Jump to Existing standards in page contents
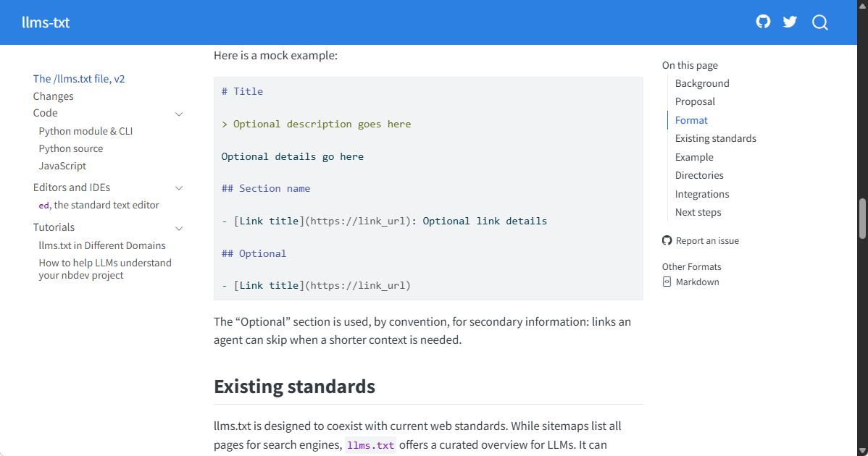868x456 pixels. (715, 139)
